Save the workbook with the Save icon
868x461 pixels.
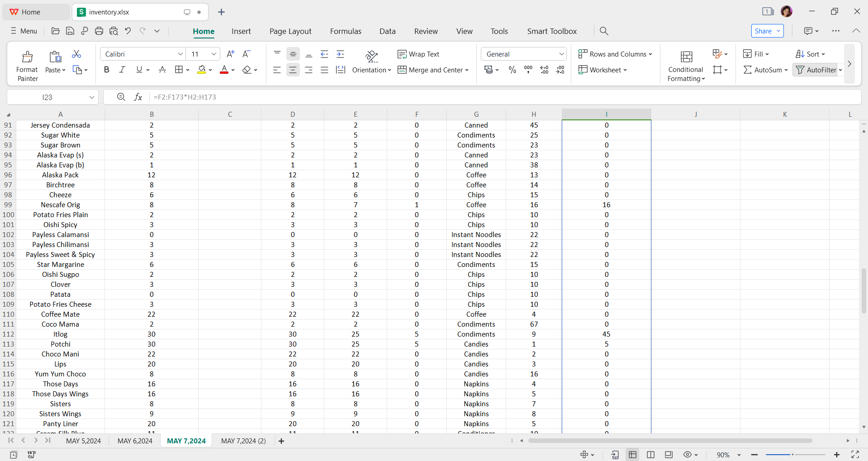click(x=70, y=31)
